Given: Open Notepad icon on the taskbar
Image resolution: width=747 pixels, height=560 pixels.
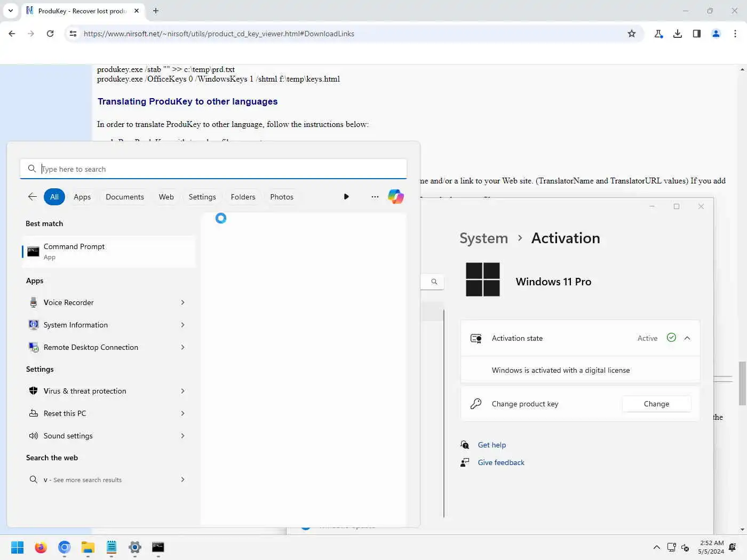Looking at the screenshot, I should 112,547.
